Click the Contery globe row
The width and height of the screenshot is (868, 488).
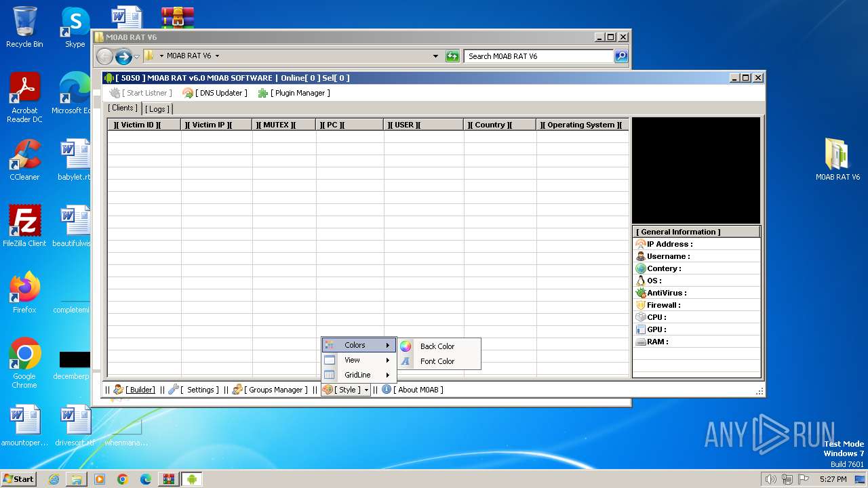pyautogui.click(x=697, y=268)
